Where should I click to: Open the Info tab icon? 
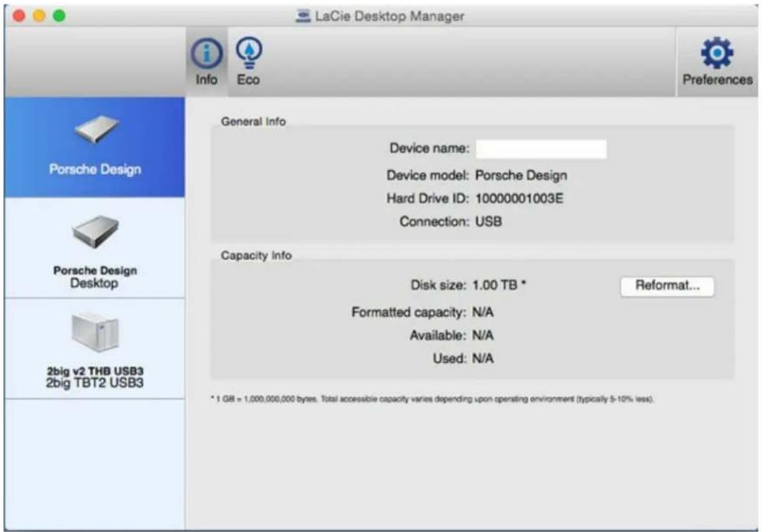[x=207, y=53]
